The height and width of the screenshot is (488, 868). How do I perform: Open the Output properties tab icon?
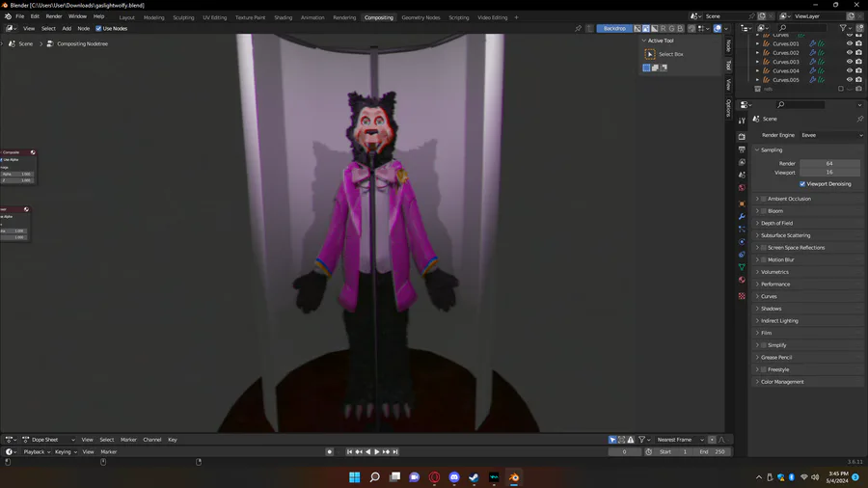tap(742, 149)
